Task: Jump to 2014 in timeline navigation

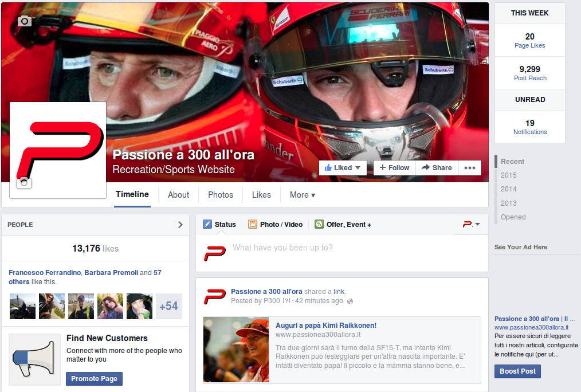Action: pos(508,189)
